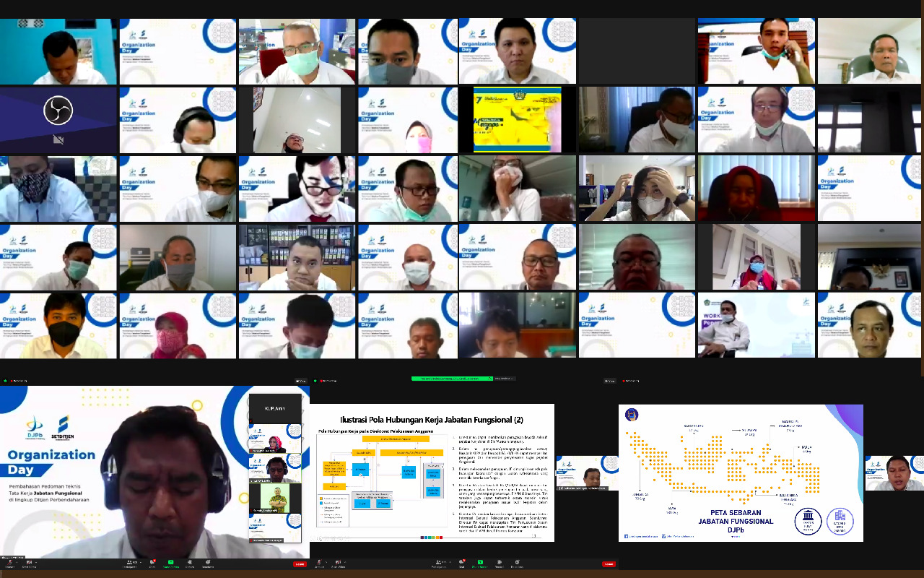924x578 pixels.
Task: Select gallery tile of man talking on phone
Action: click(x=756, y=51)
